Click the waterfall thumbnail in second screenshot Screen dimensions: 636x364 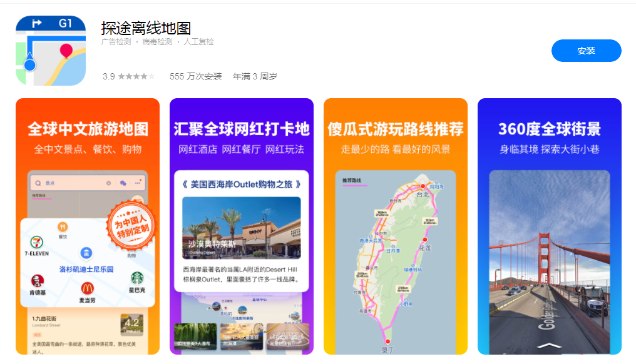tap(195, 336)
